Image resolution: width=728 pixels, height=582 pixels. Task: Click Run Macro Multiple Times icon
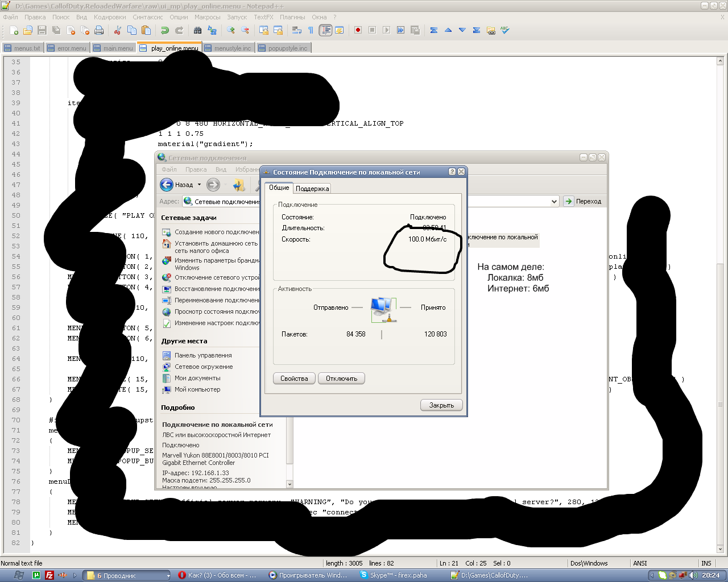[x=401, y=30]
